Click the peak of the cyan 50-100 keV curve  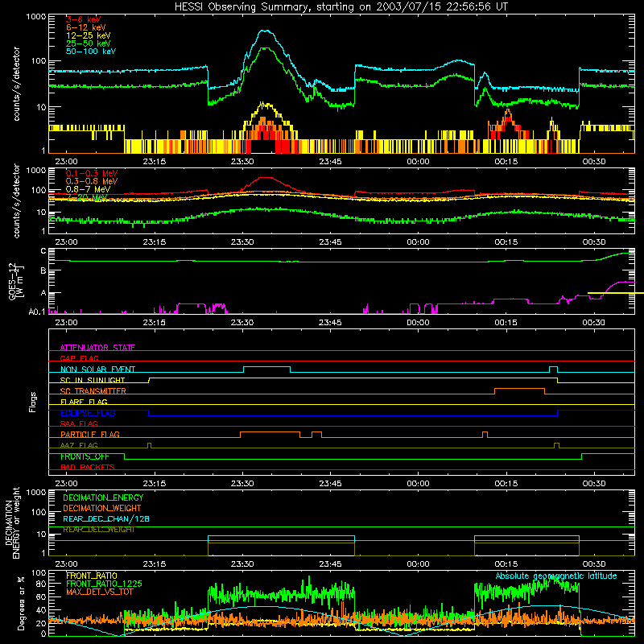point(266,31)
